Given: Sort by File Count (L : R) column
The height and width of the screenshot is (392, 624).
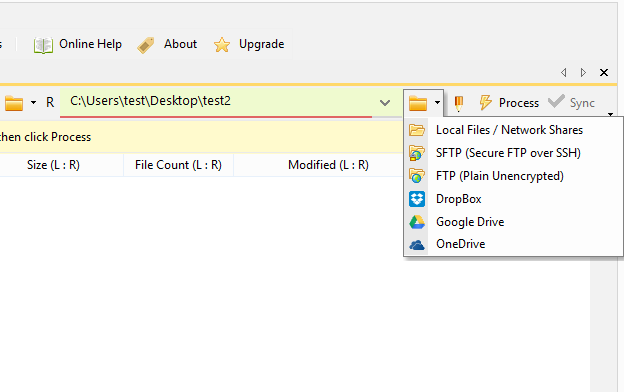Looking at the screenshot, I should pos(178,165).
